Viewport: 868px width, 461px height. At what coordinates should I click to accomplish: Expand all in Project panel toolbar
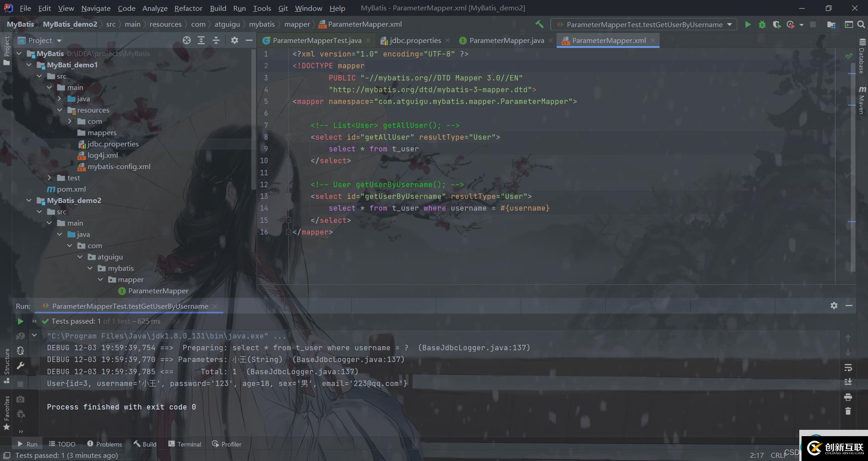coord(201,40)
